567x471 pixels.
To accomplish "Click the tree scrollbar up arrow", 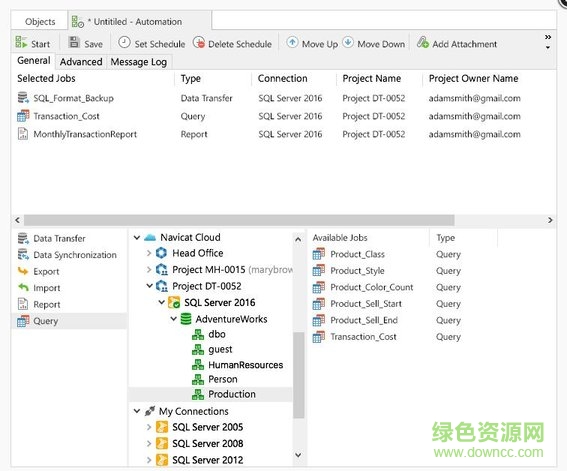I will 298,239.
